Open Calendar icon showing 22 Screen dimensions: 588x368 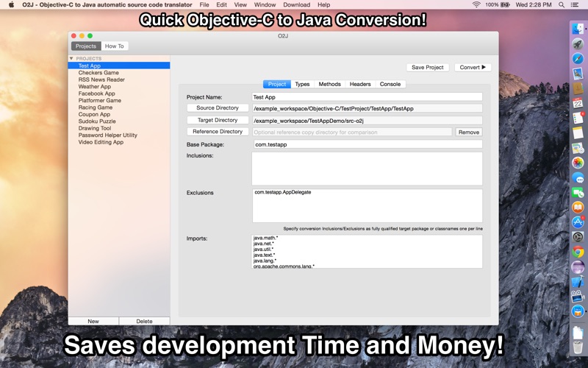[x=578, y=103]
